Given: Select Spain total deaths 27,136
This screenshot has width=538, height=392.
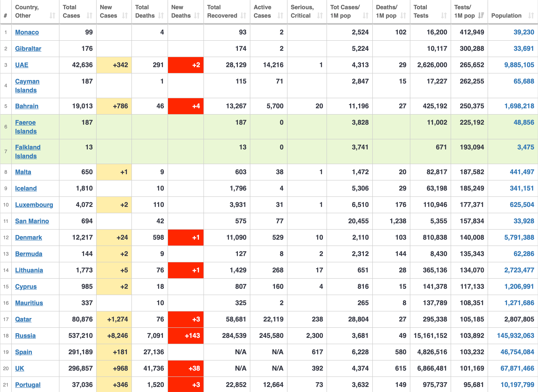Looking at the screenshot, I should click(154, 352).
